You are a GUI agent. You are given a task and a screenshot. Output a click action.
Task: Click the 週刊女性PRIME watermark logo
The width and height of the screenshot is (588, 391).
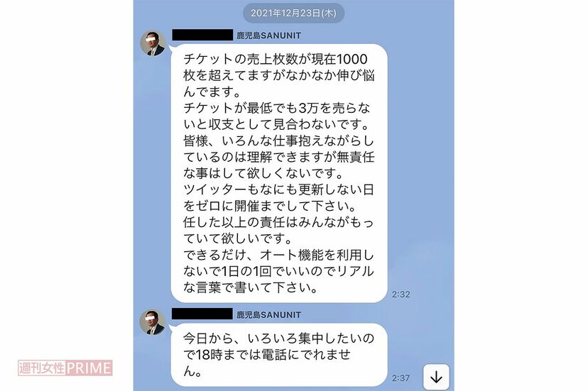tap(65, 368)
